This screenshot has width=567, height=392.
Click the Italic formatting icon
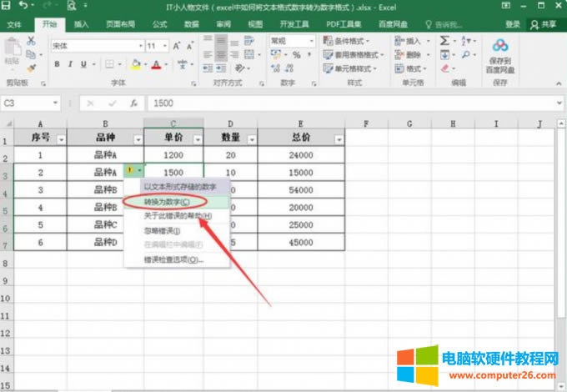tap(71, 64)
